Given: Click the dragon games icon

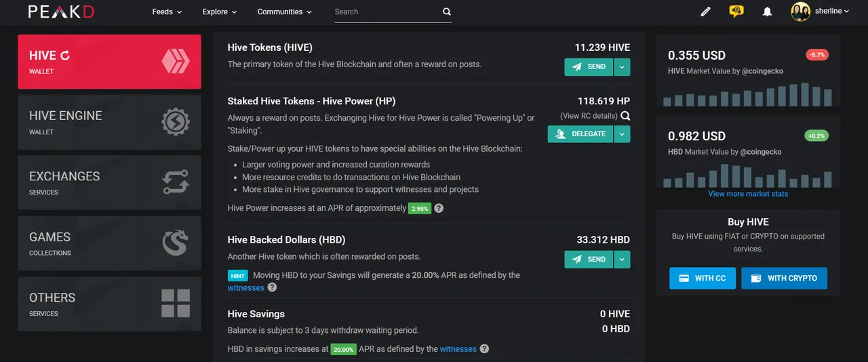Looking at the screenshot, I should [176, 243].
